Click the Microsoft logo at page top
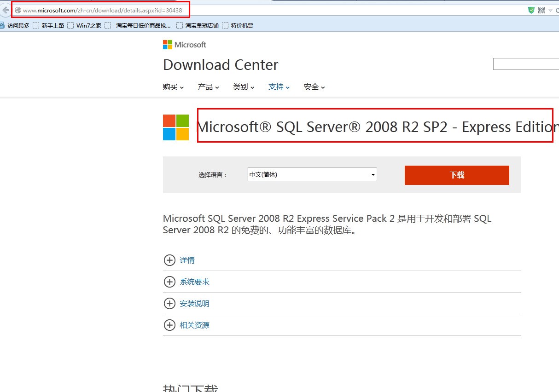 tap(185, 45)
